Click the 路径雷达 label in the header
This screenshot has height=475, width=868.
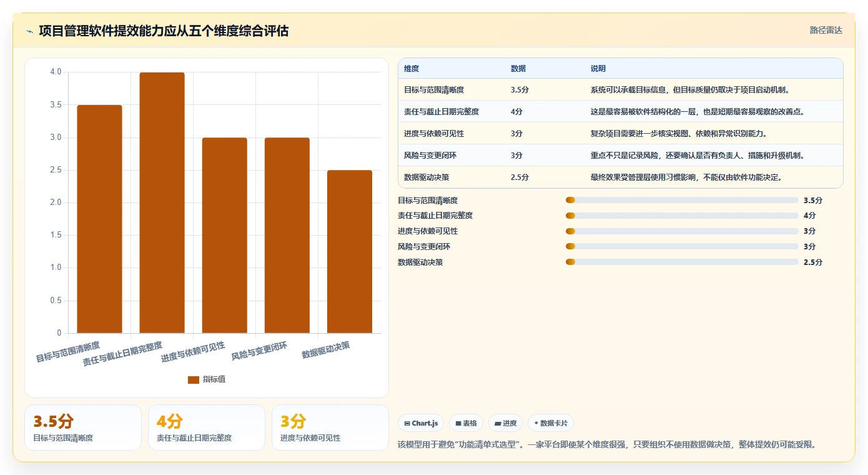(x=826, y=30)
